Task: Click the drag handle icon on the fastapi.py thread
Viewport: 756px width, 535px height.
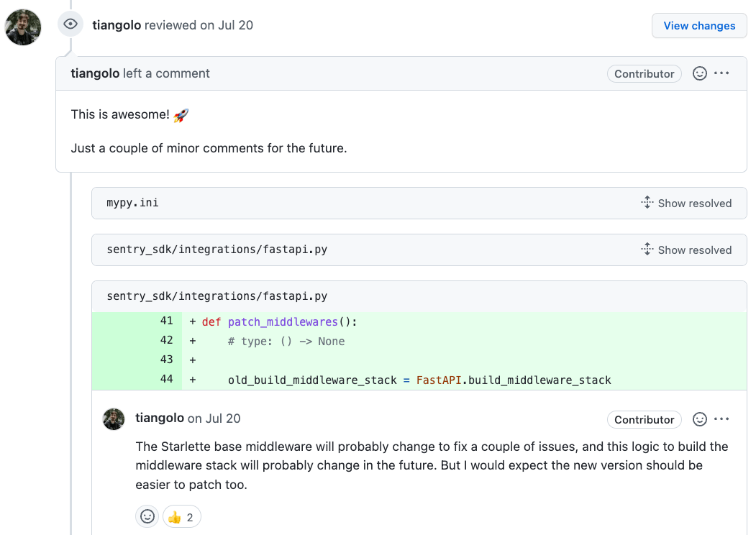Action: point(646,250)
